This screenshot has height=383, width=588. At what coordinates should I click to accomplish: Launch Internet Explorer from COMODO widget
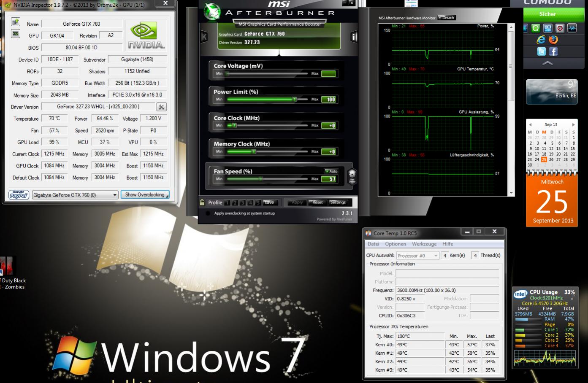pos(541,40)
